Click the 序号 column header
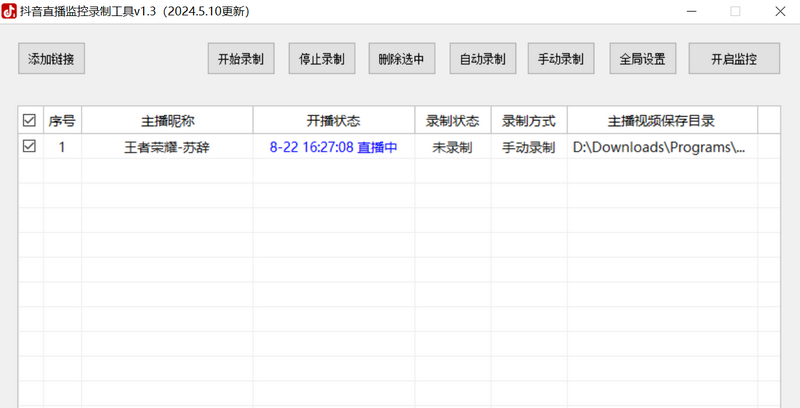Image resolution: width=800 pixels, height=408 pixels. (x=62, y=121)
